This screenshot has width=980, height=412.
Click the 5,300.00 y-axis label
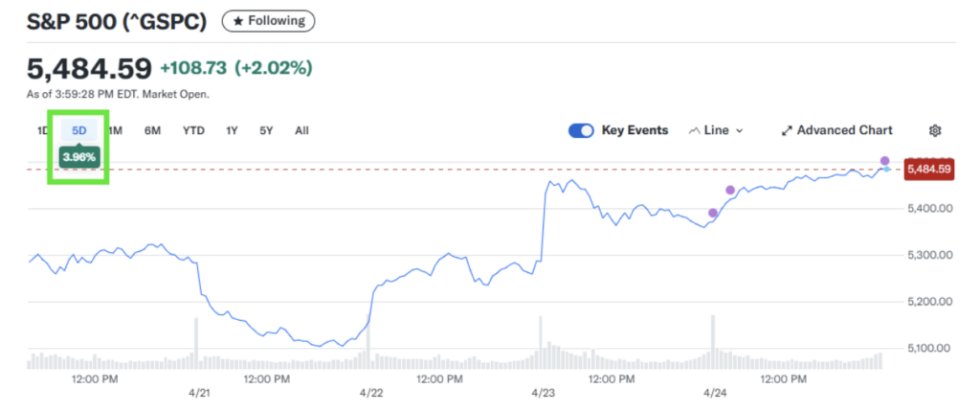coord(928,255)
